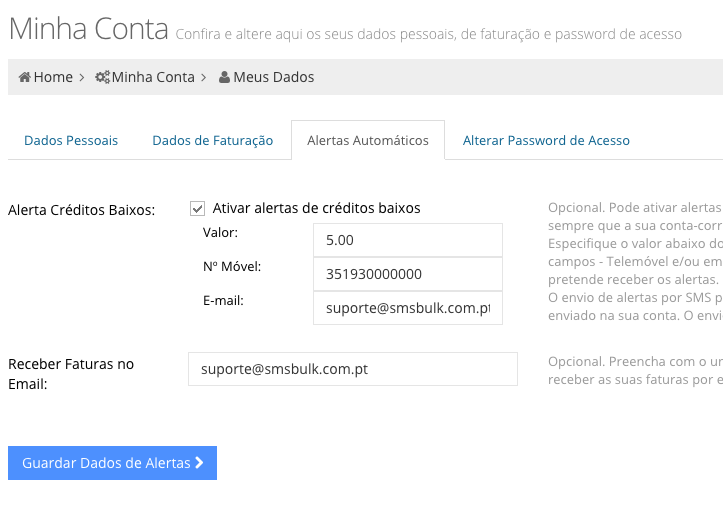Click the chevron arrow after Minha Conta breadcrumb
The image size is (723, 509).
203,77
